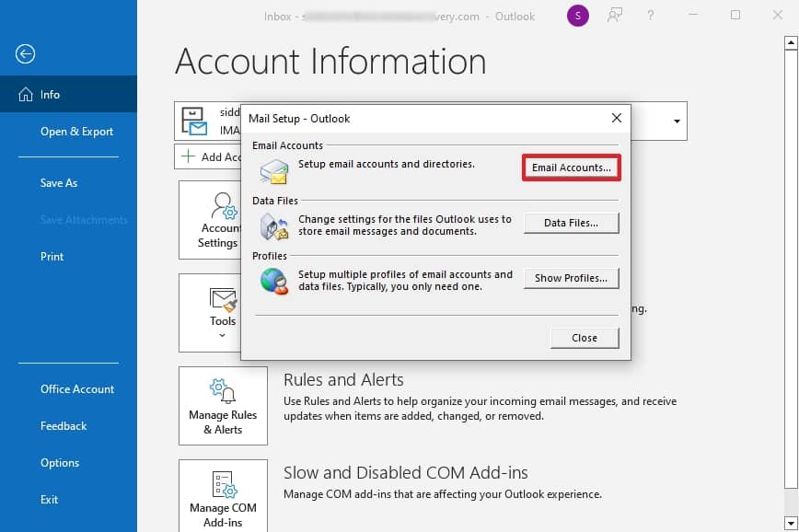Click the Slow and Disabled COM Add-ins heading
The image size is (799, 532).
(x=406, y=473)
